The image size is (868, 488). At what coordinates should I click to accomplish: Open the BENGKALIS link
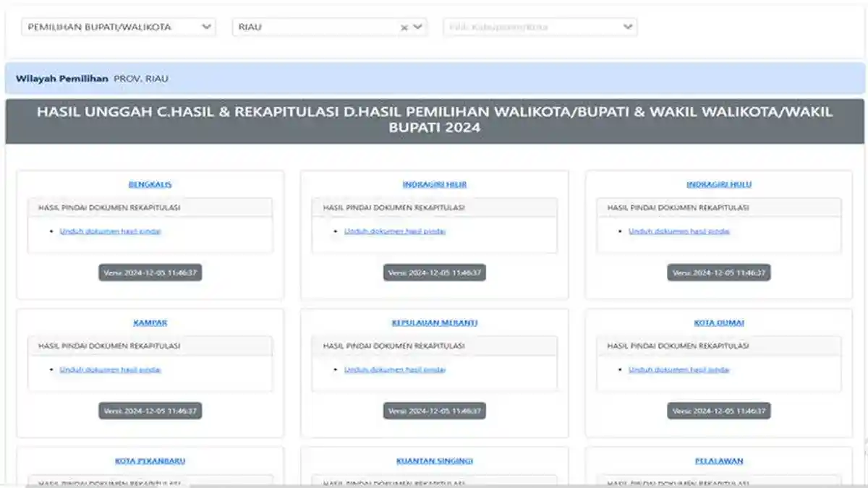(x=150, y=184)
